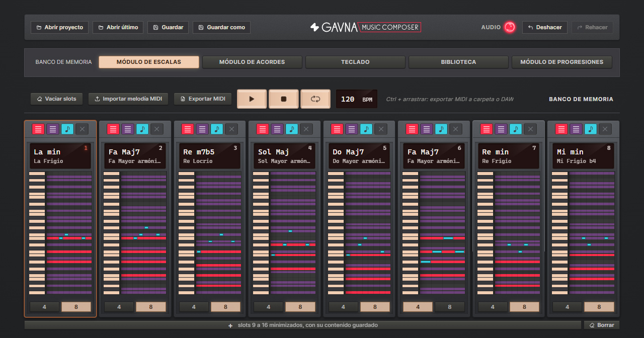This screenshot has height=338, width=644.
Task: Click X icon on Fa Maj7 slot 2
Action: pos(157,129)
